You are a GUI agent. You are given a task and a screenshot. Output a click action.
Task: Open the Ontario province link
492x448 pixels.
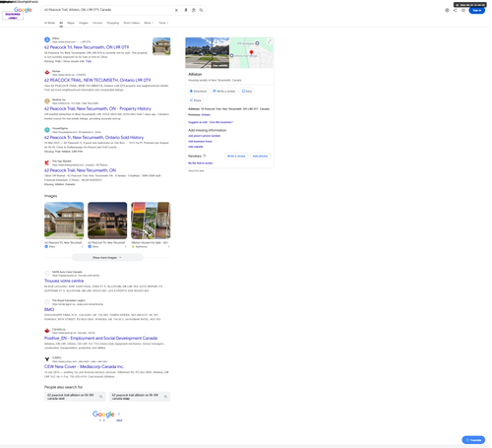206,115
